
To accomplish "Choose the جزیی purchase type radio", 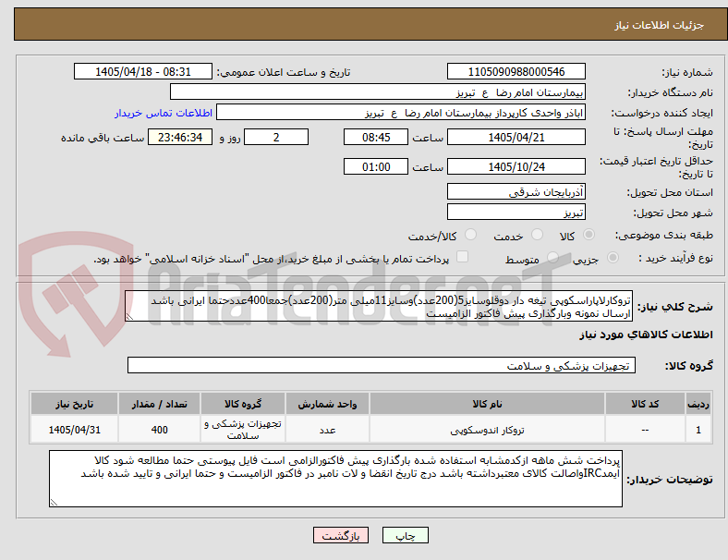I will 613,257.
